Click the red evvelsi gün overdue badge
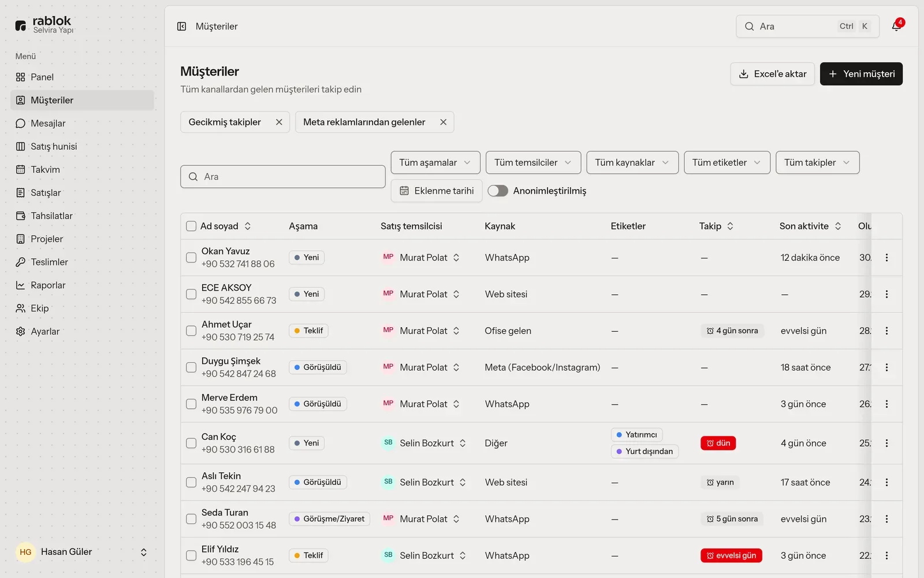This screenshot has height=578, width=924. (731, 555)
